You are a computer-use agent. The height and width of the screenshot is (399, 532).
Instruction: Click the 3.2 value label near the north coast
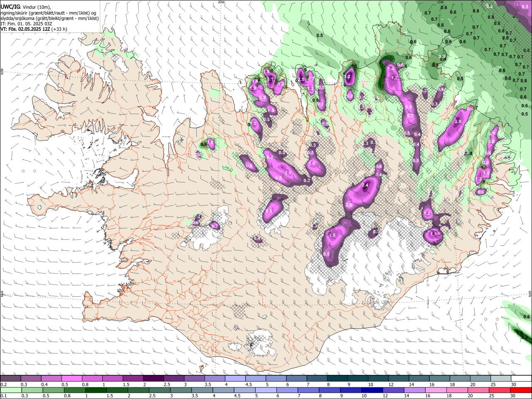click(x=348, y=77)
